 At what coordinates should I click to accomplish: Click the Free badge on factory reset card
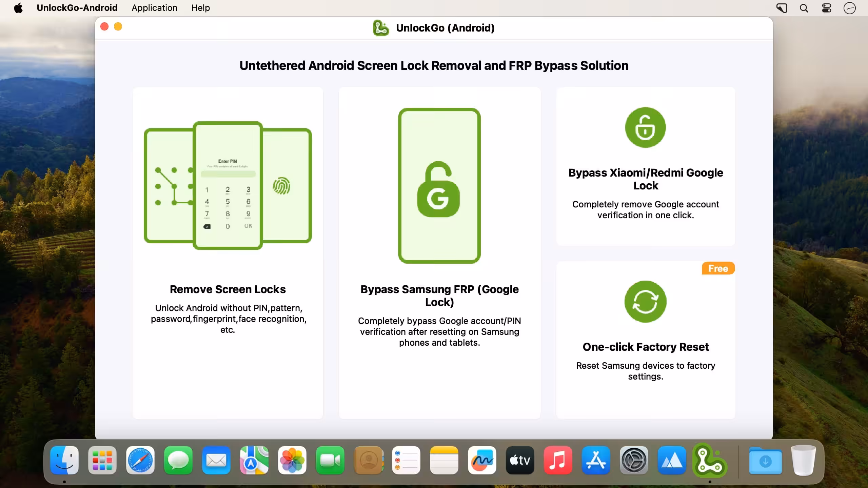[x=718, y=268]
